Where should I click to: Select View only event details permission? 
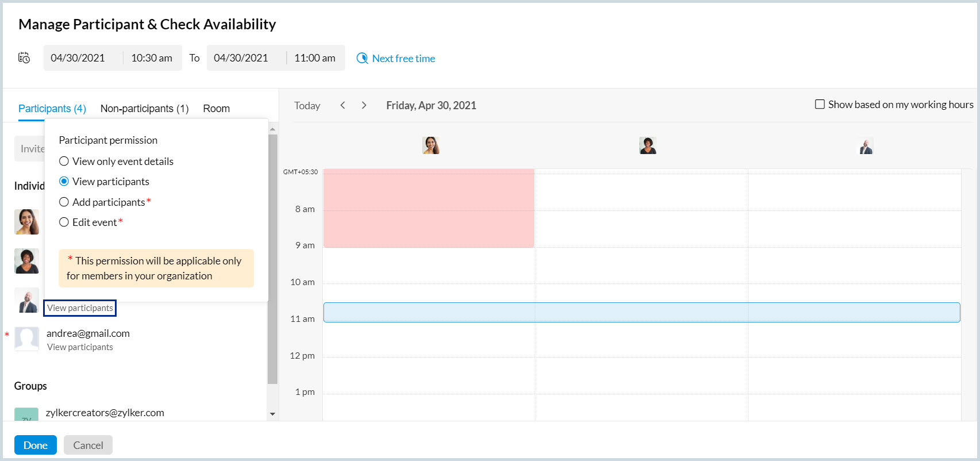click(x=64, y=162)
